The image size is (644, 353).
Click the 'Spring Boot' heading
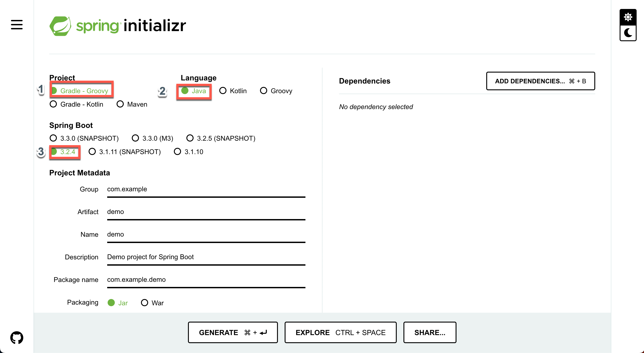[71, 125]
